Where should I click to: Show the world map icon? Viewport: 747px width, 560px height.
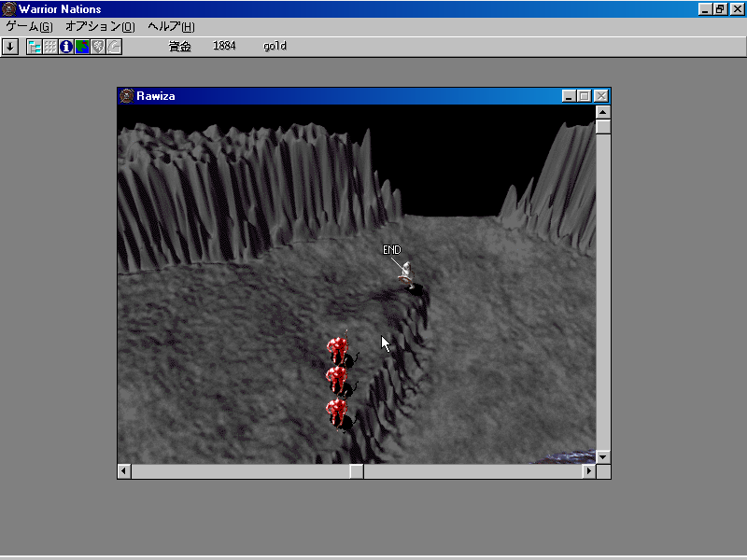point(82,47)
